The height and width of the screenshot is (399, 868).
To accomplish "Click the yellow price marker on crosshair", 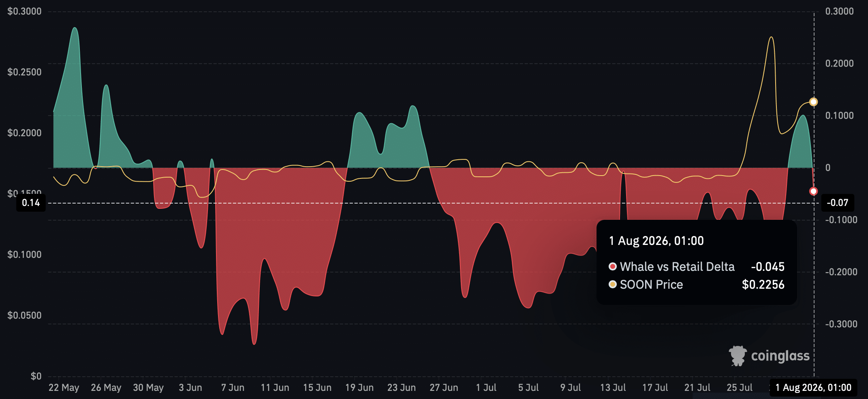I will [x=813, y=102].
